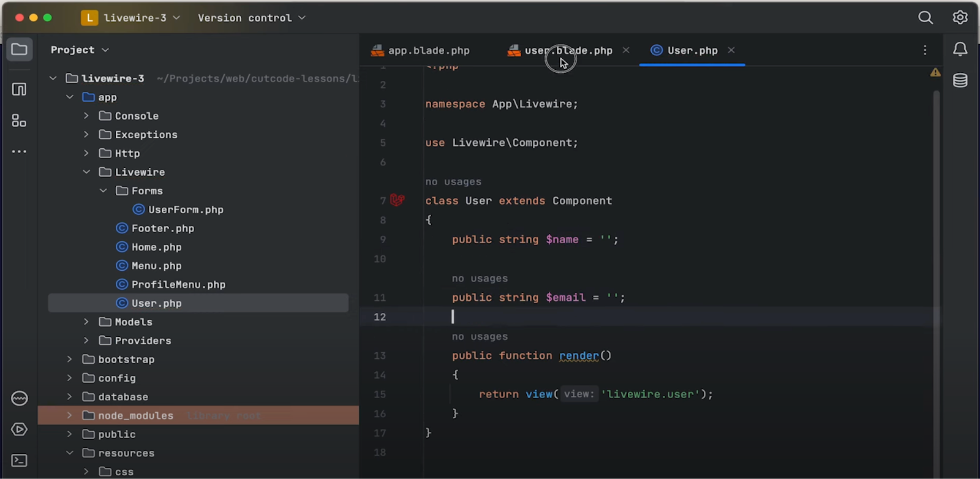Collapse the resources folder
Viewport: 980px width, 479px height.
[70, 453]
